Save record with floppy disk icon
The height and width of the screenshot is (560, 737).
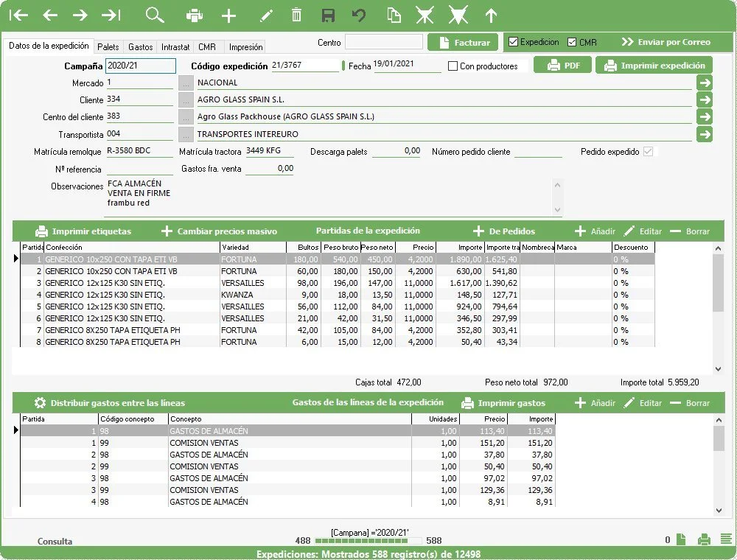coord(328,15)
